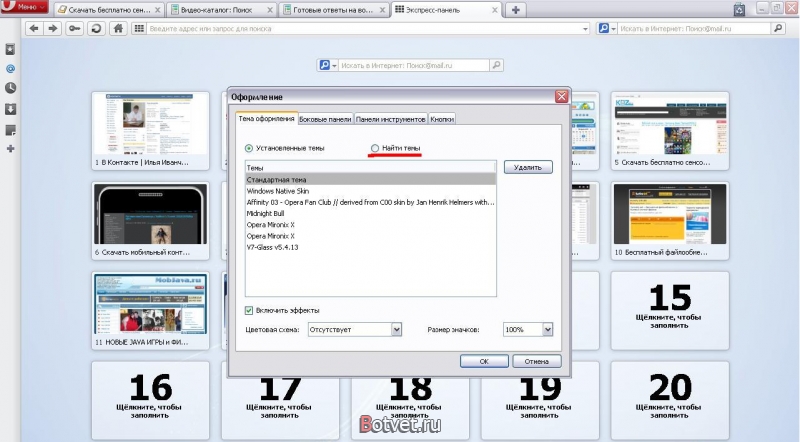The width and height of the screenshot is (800, 442).
Task: Click Speed Dial grid icon in address bar
Action: 139,29
